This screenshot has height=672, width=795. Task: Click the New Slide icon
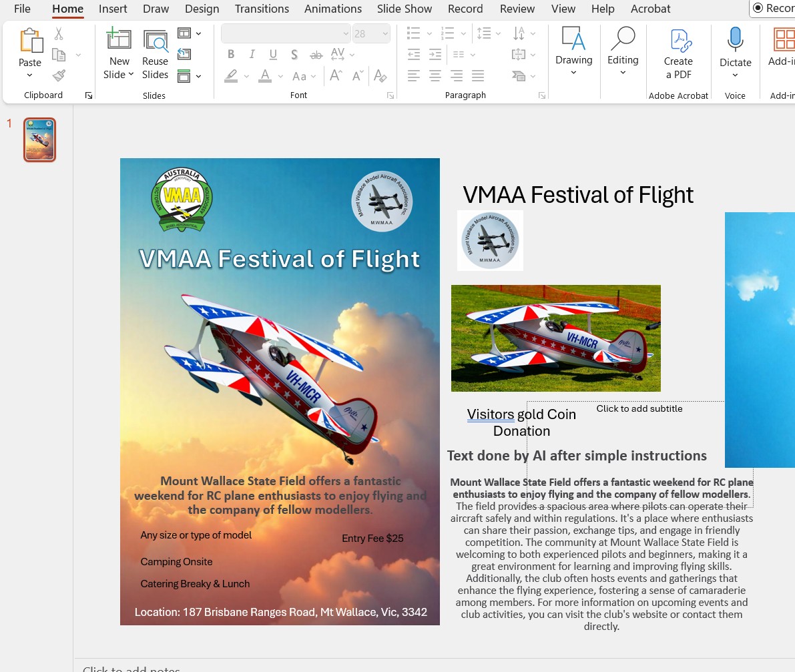119,39
